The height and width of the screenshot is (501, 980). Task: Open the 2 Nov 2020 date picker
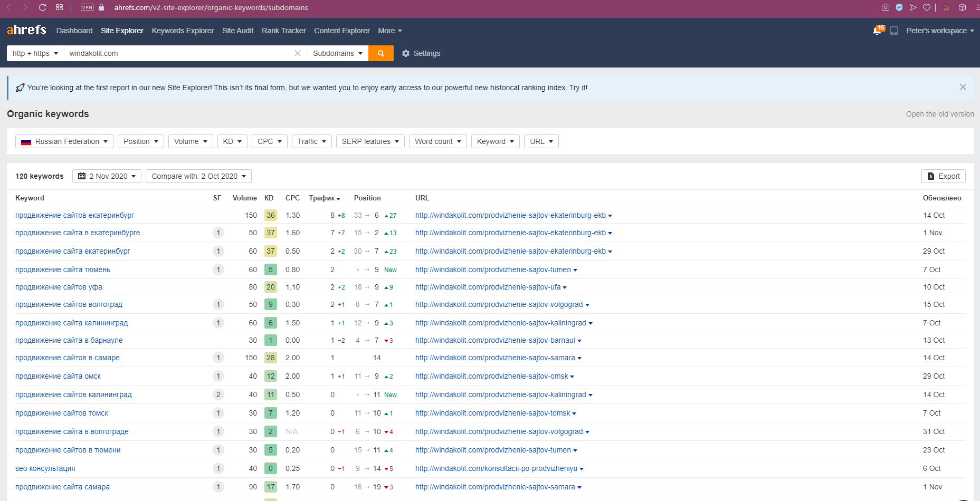107,176
